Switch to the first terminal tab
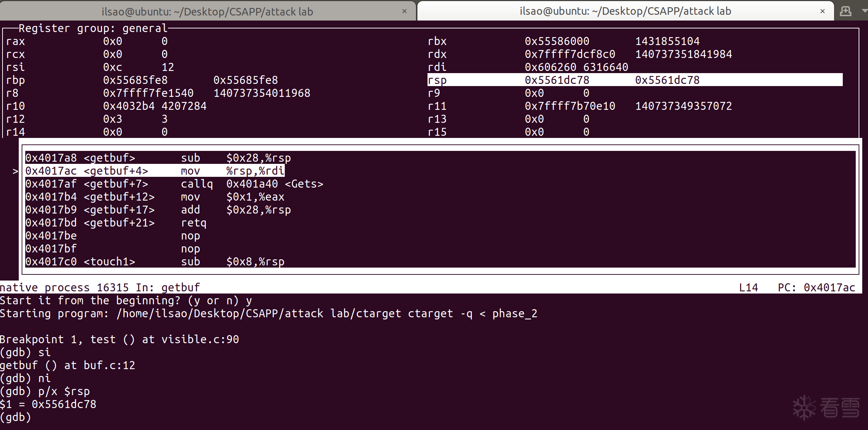The width and height of the screenshot is (868, 430). tap(207, 12)
